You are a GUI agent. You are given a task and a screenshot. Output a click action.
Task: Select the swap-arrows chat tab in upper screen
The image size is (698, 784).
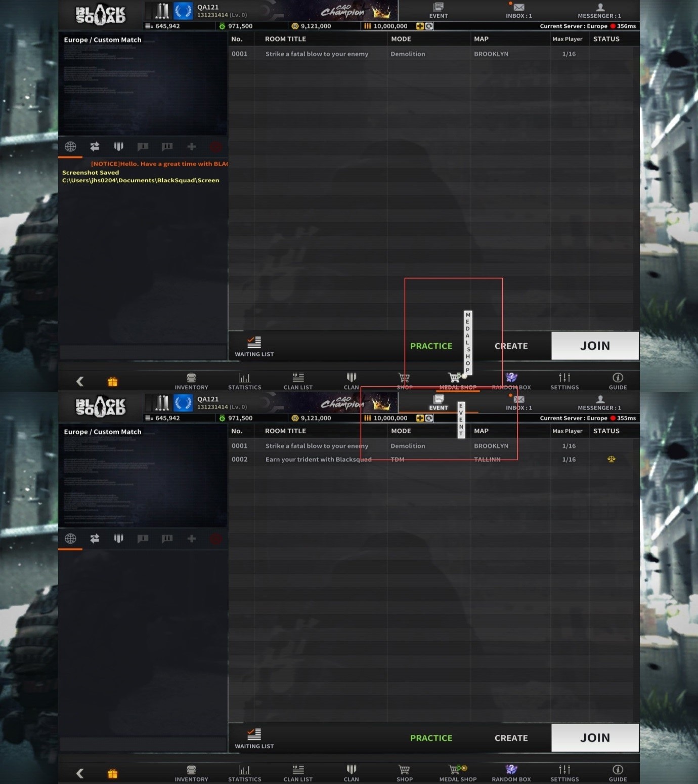tap(95, 147)
